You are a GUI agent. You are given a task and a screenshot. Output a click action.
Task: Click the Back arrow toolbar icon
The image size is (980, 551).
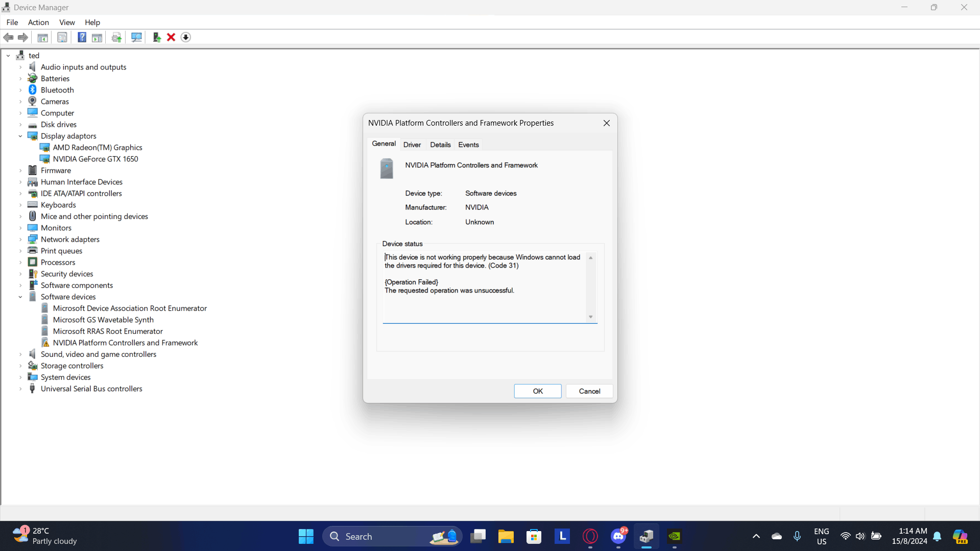point(8,37)
